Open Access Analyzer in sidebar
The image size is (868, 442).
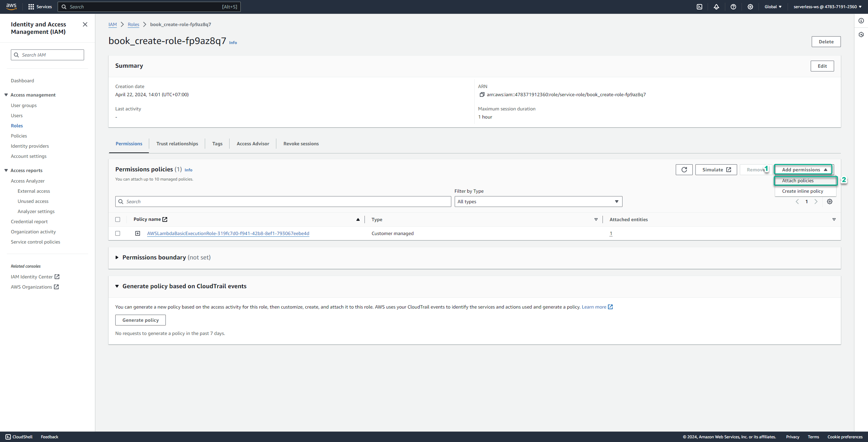(28, 181)
